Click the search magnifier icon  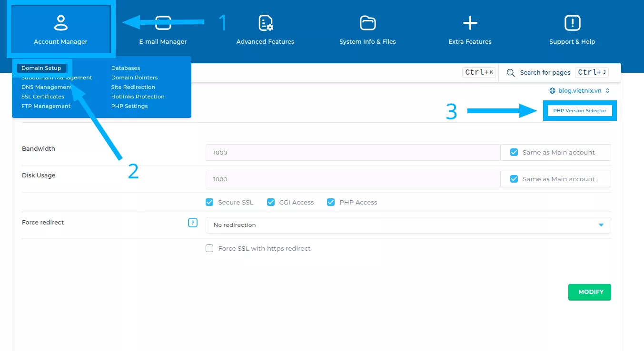tap(511, 73)
